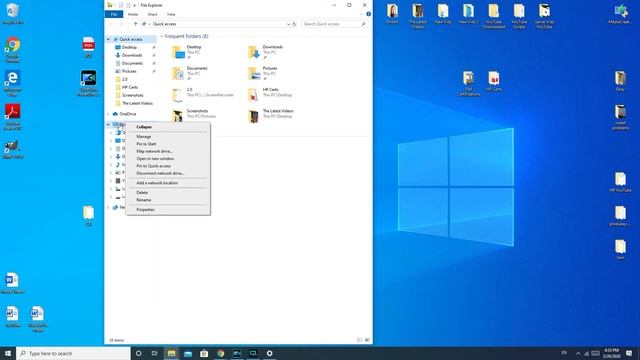Expand the OneDrive tree node
The width and height of the screenshot is (640, 360).
109,114
